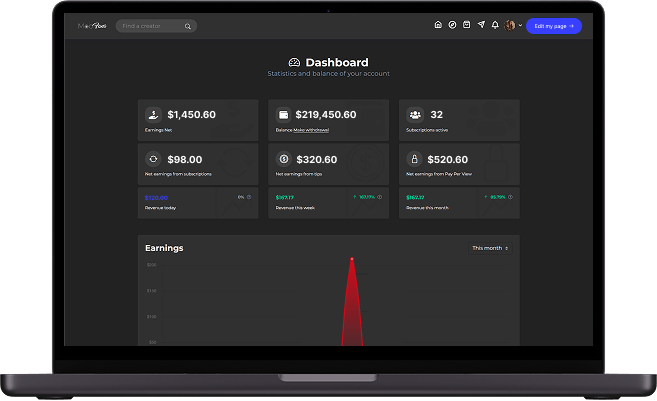Click the Pay Per View lock icon
The image size is (657, 401).
point(414,159)
